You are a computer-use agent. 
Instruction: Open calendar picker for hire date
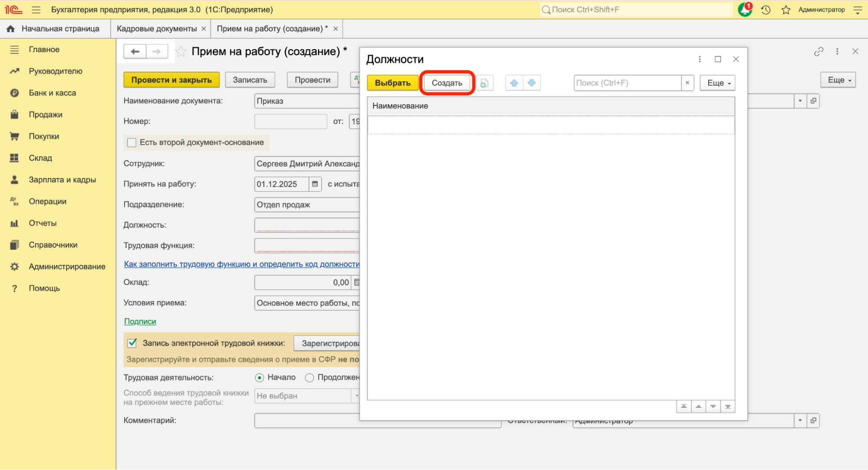pyautogui.click(x=315, y=184)
